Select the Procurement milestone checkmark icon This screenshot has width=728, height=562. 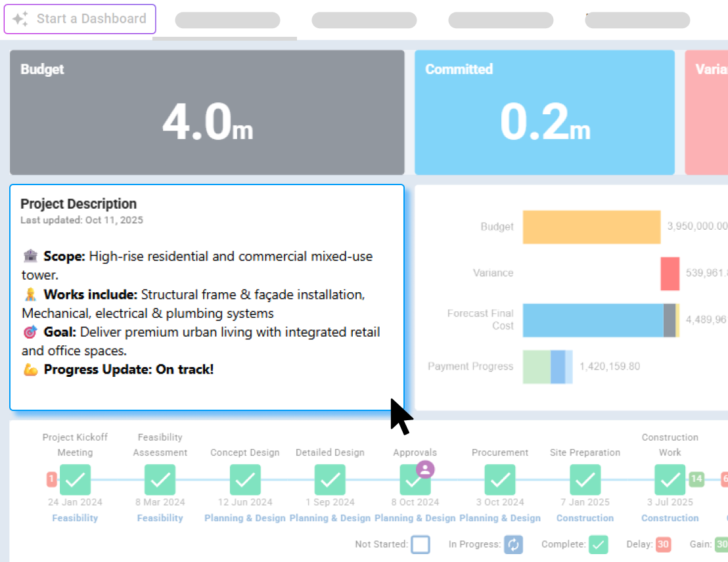tap(500, 480)
